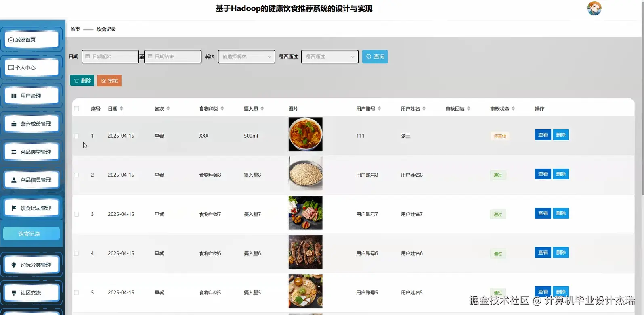The image size is (644, 315).
Task: Click the green 删除 batch delete button
Action: pos(82,80)
